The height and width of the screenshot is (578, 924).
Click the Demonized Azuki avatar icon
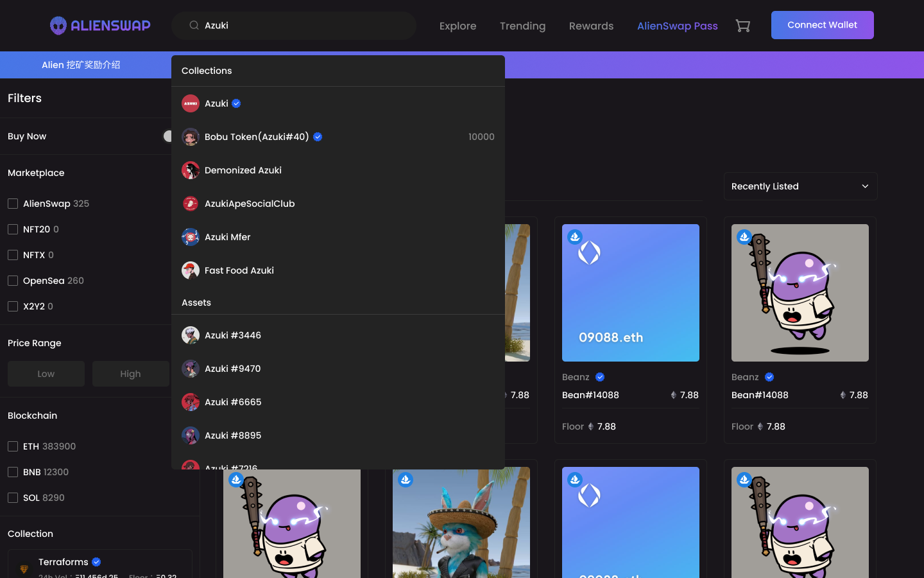coord(191,170)
